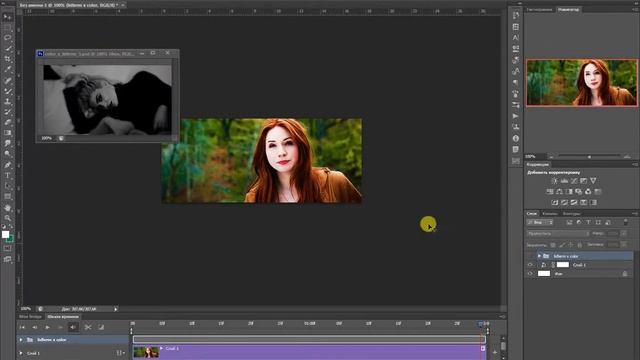Click the Navigator zoom slider

[x=589, y=157]
